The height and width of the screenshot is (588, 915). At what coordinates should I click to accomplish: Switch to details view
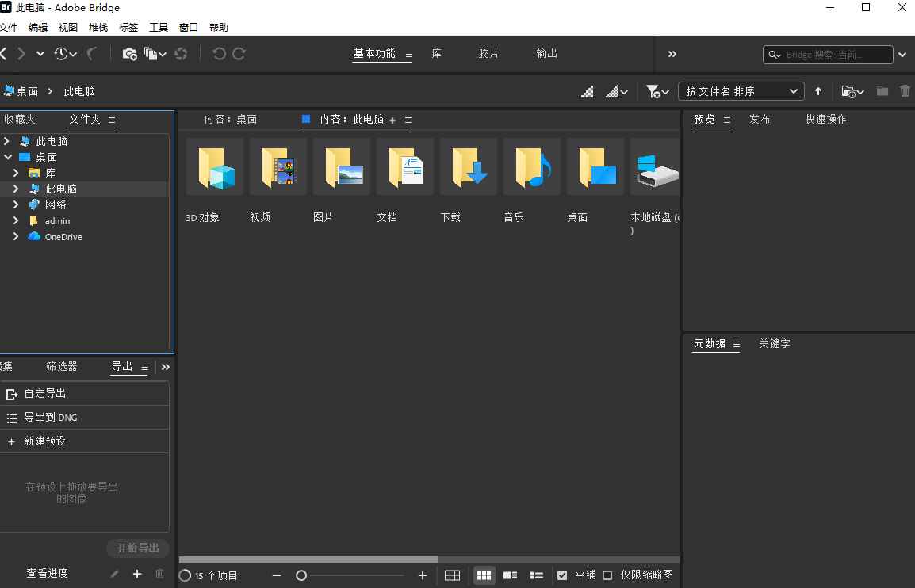tap(510, 576)
